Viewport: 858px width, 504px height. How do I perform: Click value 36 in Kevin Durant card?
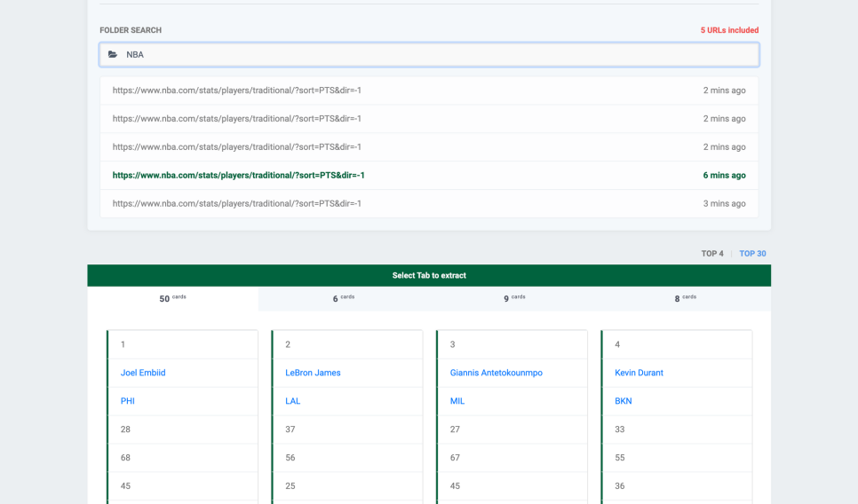click(x=619, y=486)
